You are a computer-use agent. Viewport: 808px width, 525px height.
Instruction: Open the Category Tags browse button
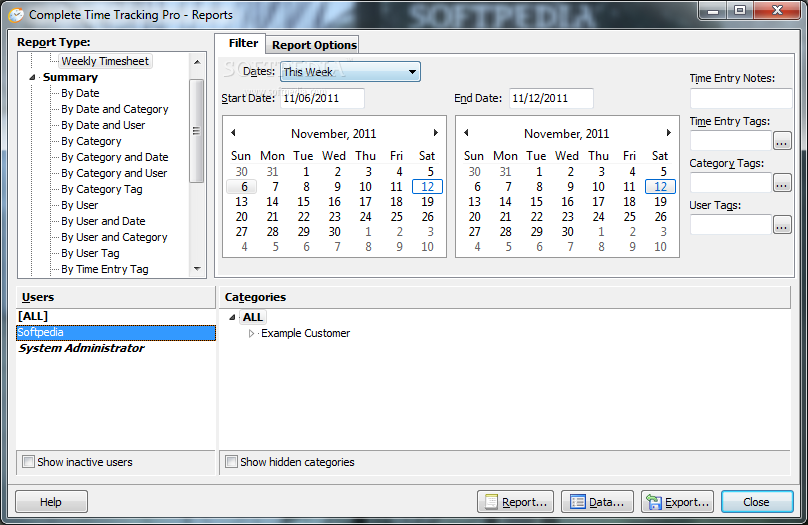click(x=782, y=182)
